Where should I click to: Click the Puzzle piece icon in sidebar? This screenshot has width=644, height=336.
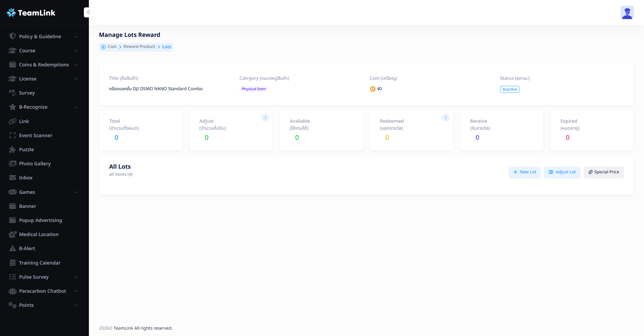pos(12,150)
